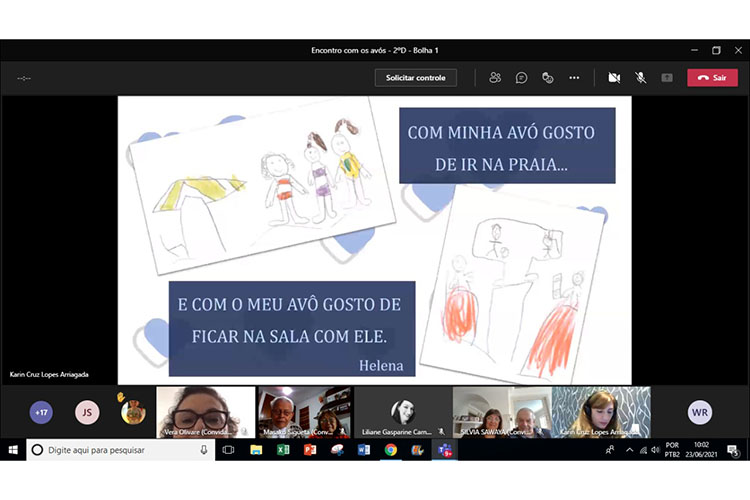Click the WR participant avatar
750x500 pixels.
tap(700, 412)
